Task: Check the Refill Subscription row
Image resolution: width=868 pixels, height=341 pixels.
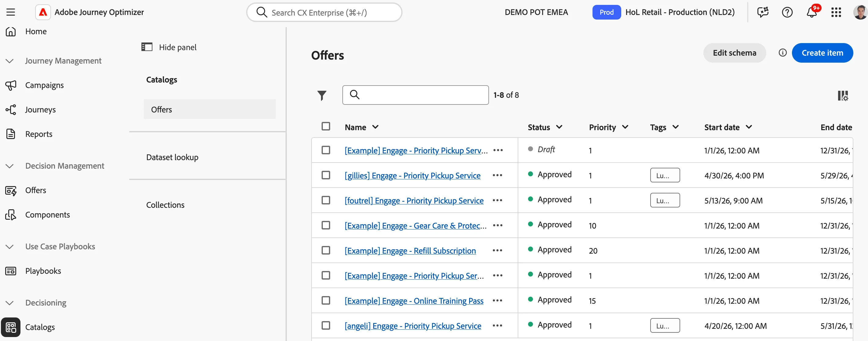Action: 326,250
